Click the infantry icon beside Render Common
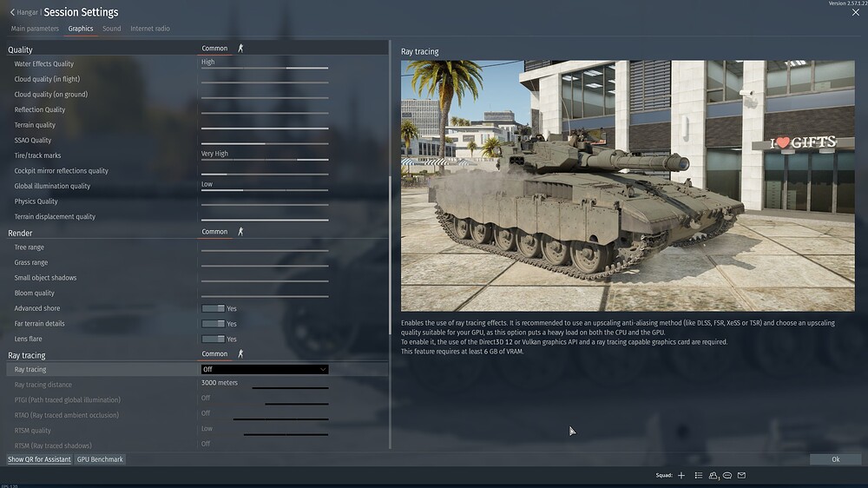The image size is (868, 488). [x=240, y=232]
